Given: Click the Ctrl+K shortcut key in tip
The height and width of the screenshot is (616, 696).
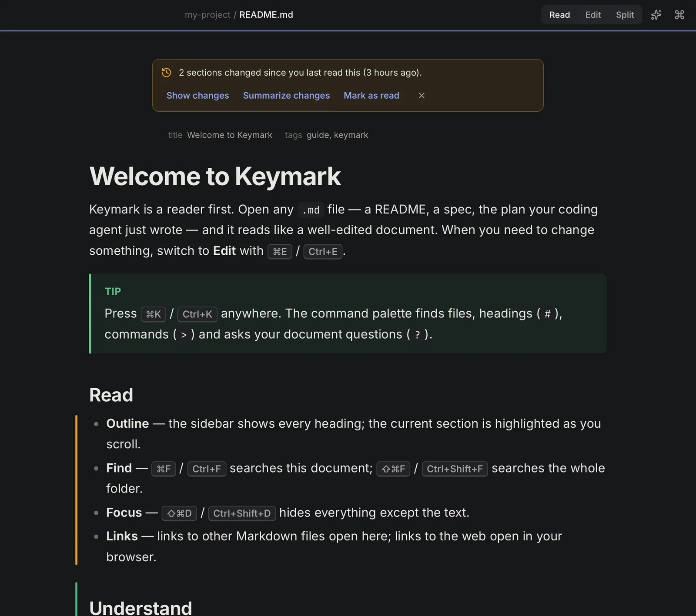Looking at the screenshot, I should (197, 314).
